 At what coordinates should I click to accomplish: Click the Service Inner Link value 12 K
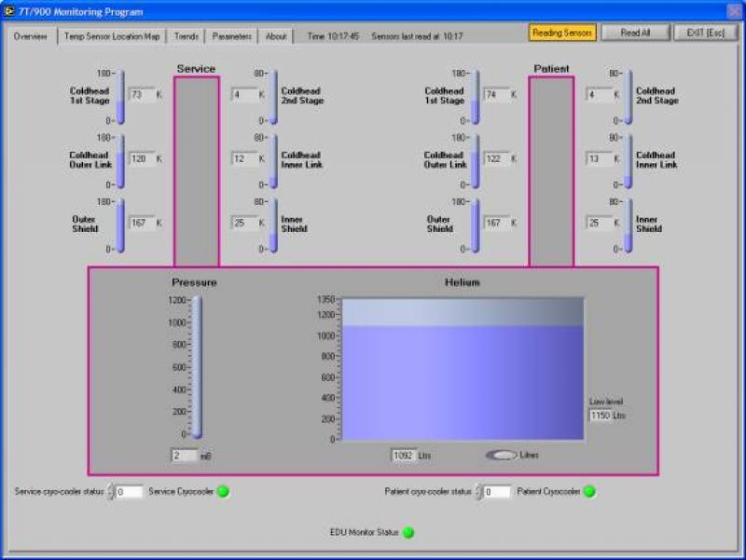point(244,158)
